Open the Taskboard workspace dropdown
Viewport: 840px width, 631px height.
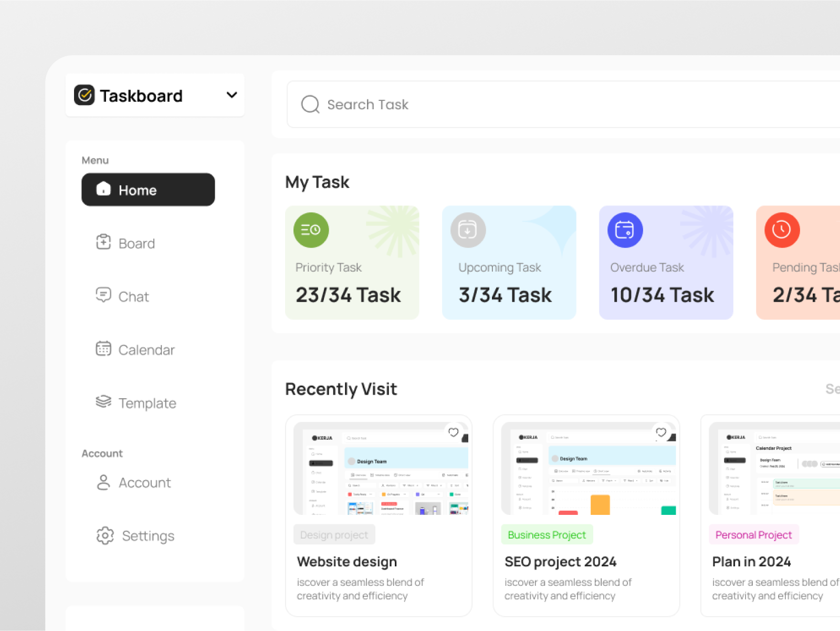(x=231, y=95)
